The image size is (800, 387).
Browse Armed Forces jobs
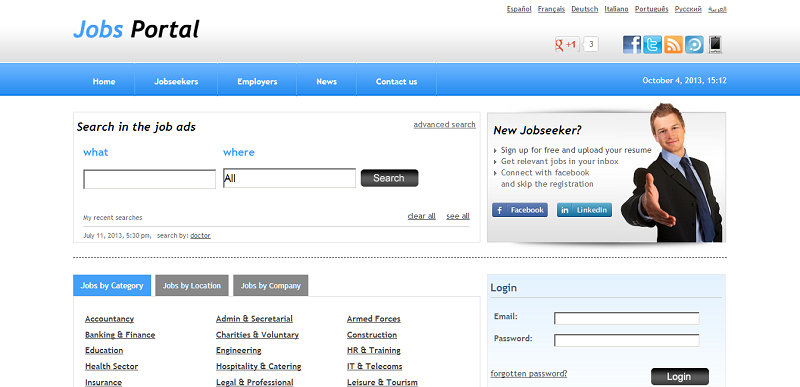373,319
